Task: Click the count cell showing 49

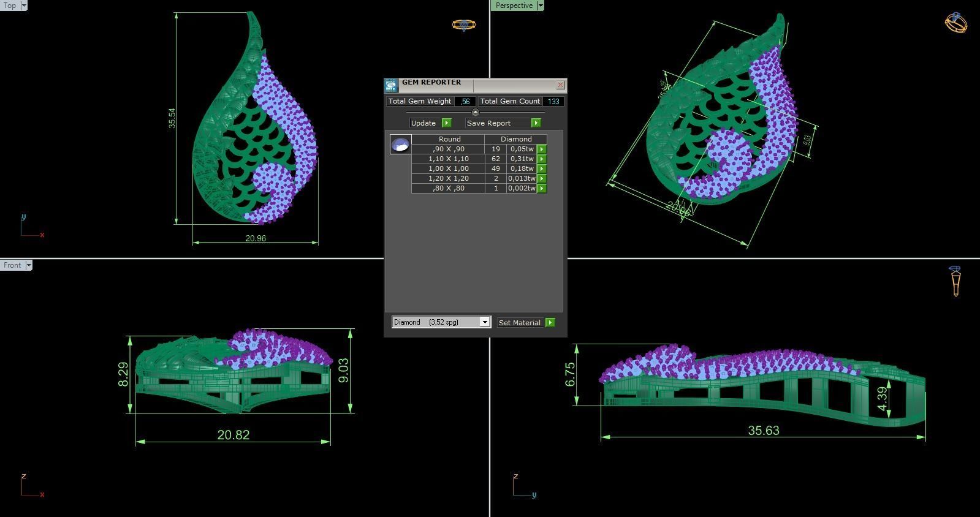Action: (x=496, y=168)
